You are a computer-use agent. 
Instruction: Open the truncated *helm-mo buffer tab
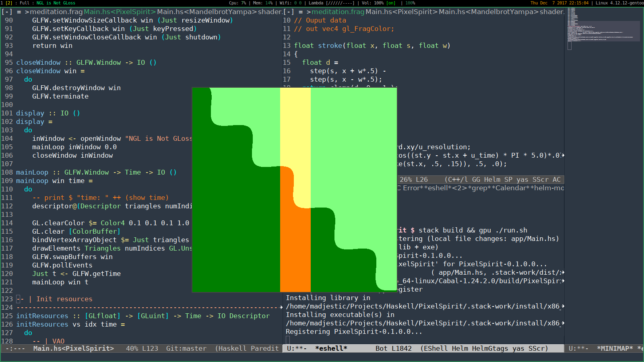(547, 188)
